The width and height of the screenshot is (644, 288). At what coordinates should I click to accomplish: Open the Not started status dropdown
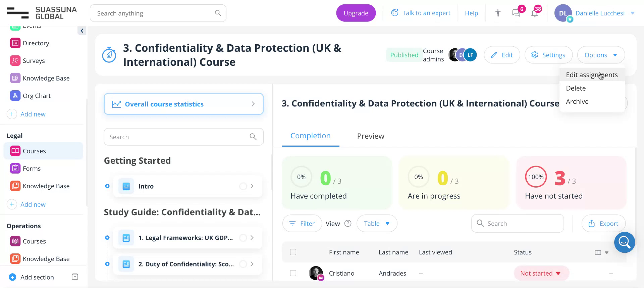pos(541,273)
